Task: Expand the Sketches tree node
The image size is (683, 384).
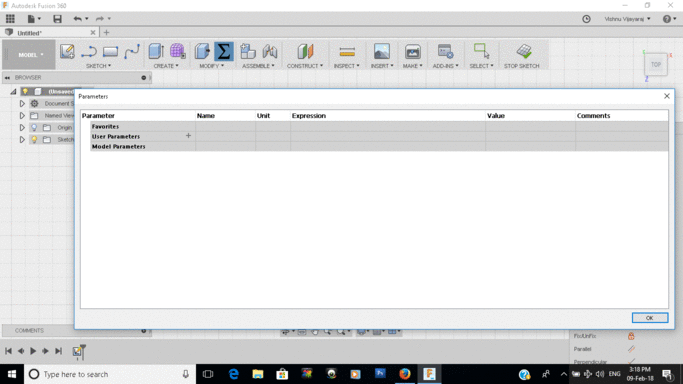Action: click(x=22, y=140)
